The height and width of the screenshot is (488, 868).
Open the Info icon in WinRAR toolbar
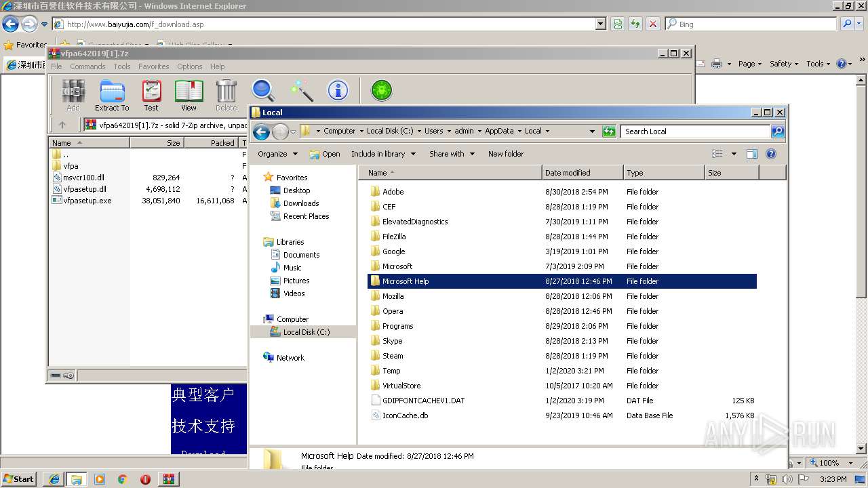pos(338,90)
